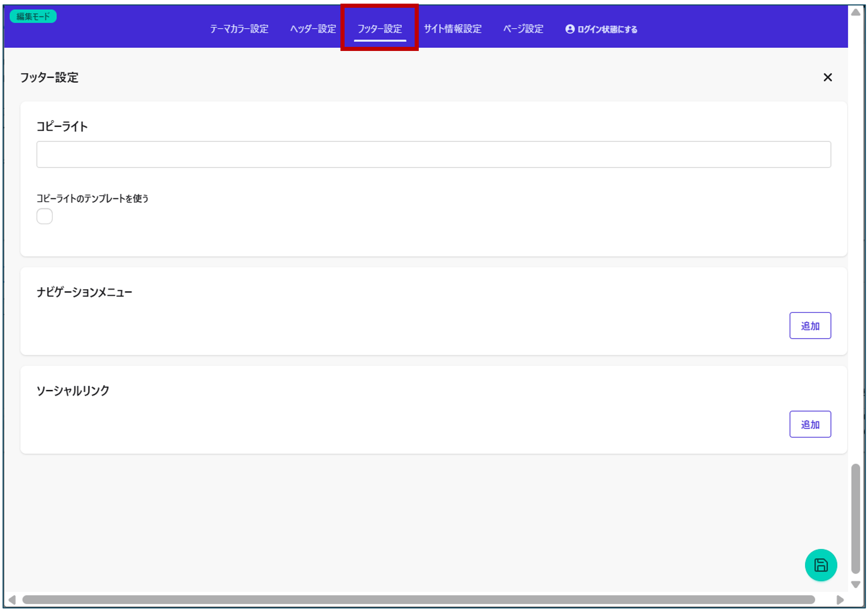
Task: Click the vertical scrollbar thumb
Action: 855,519
